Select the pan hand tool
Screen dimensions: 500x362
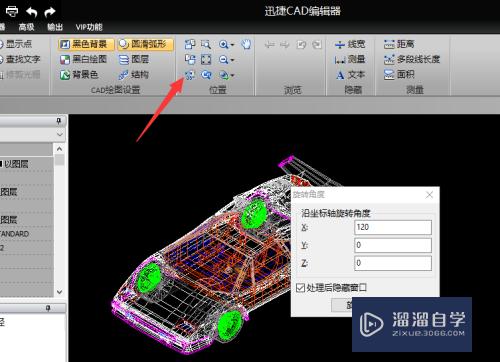point(246,44)
